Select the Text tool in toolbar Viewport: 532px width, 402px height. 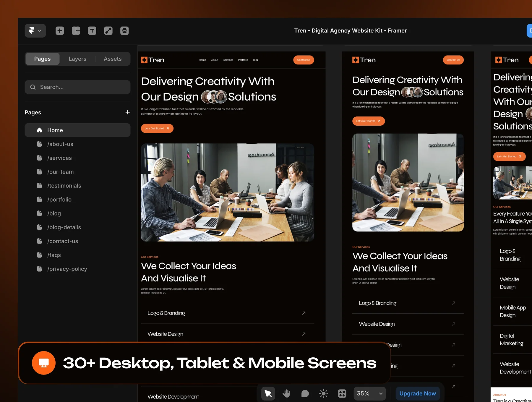92,30
